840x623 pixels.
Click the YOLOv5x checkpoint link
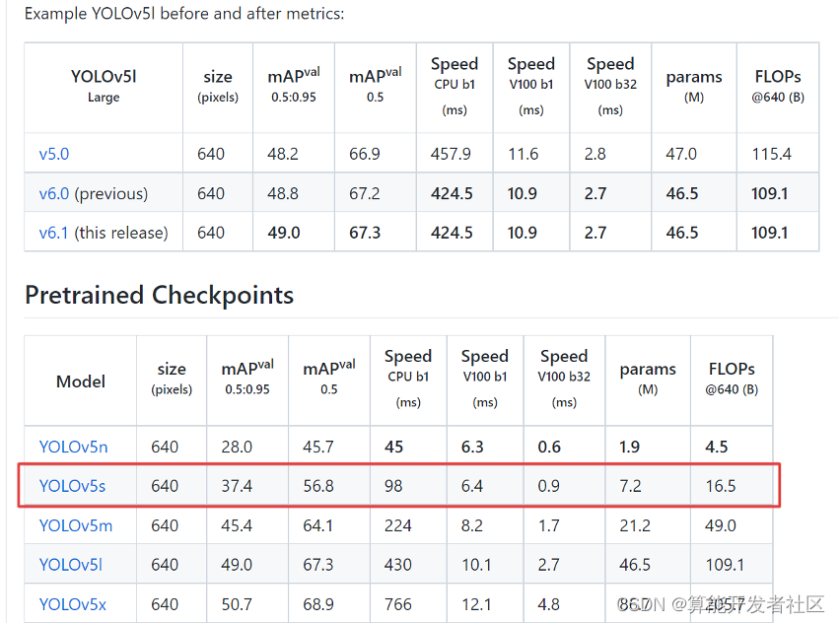point(72,604)
